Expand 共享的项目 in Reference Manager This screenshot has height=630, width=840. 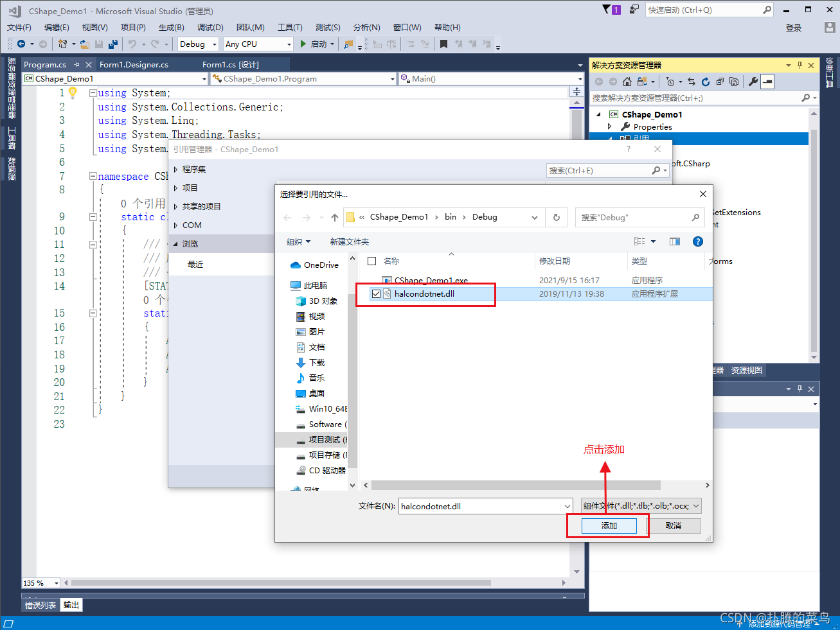175,207
